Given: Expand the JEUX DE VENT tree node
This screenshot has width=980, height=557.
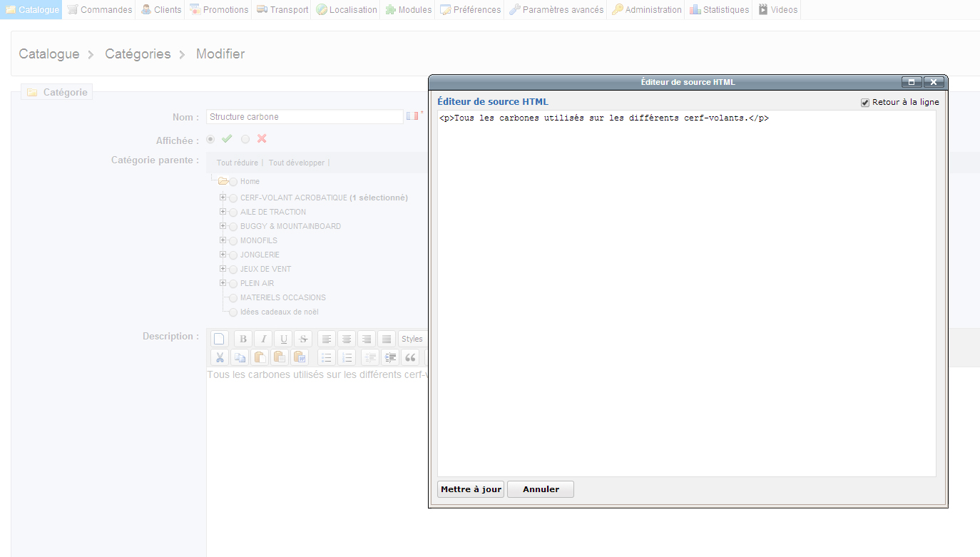Looking at the screenshot, I should point(223,269).
